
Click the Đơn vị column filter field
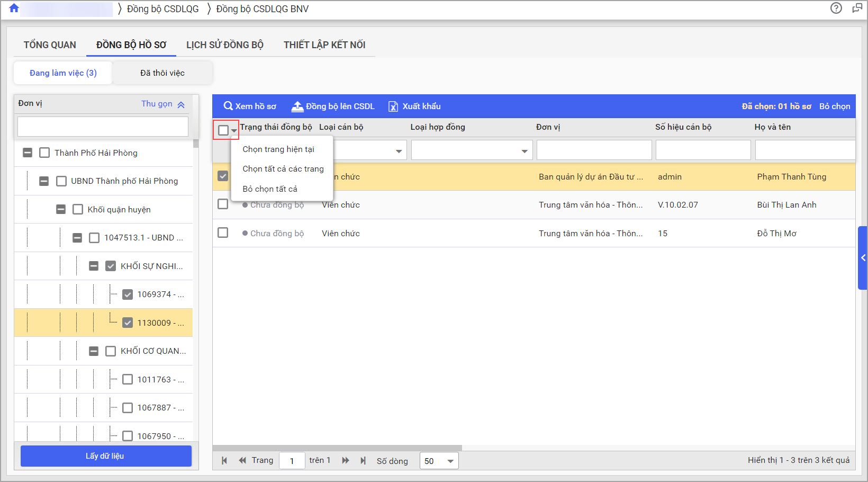594,150
